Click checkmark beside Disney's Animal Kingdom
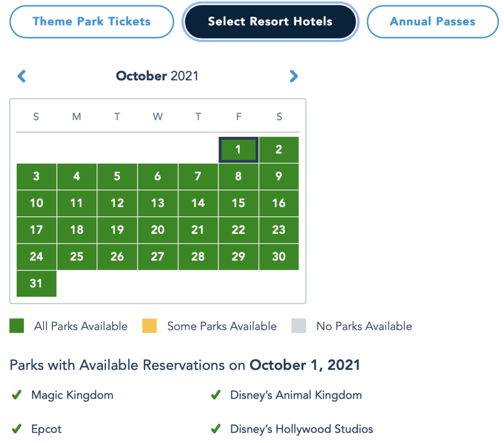 click(216, 395)
